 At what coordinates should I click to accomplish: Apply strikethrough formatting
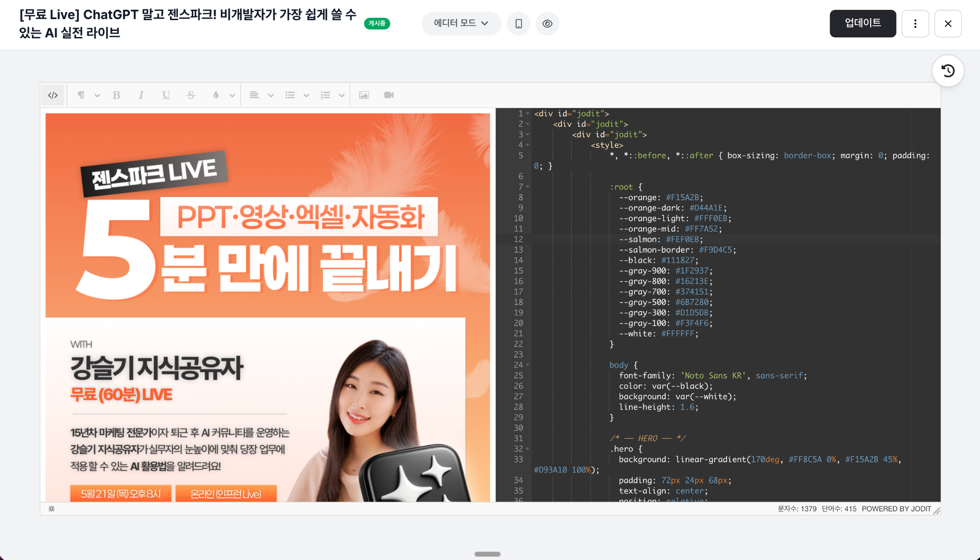[191, 95]
